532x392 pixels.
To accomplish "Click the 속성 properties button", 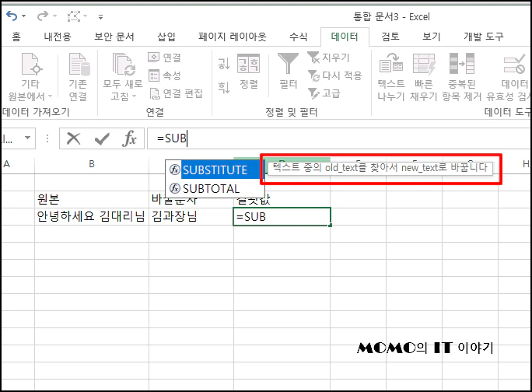I will pyautogui.click(x=165, y=75).
